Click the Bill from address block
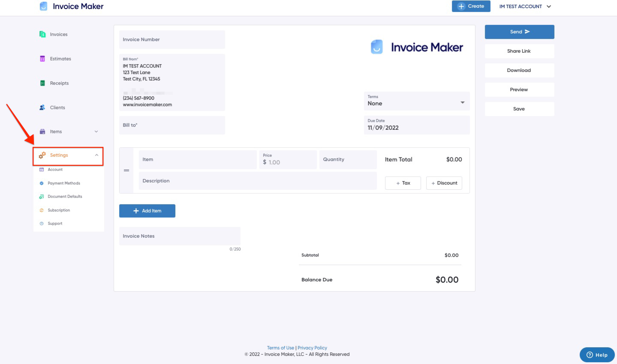 [172, 82]
